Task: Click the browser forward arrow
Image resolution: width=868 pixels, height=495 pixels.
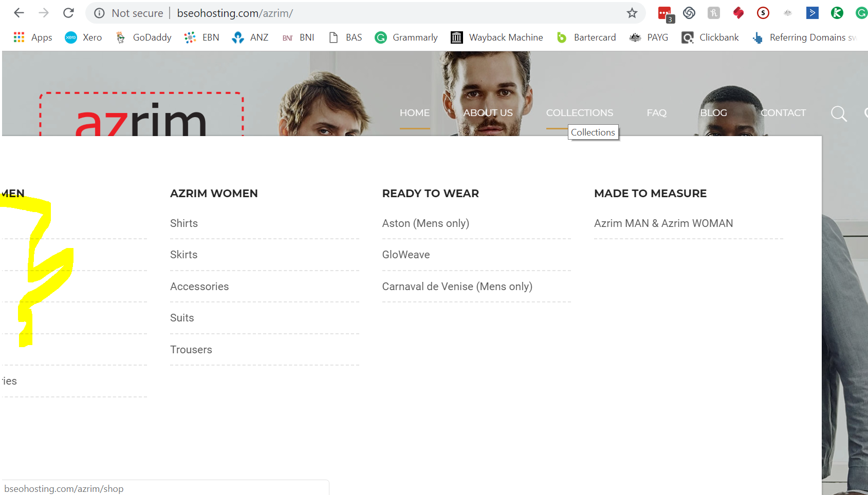Action: pos(44,13)
